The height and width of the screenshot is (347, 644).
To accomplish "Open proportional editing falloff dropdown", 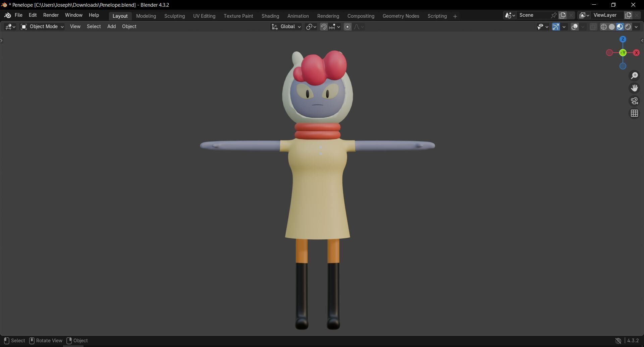I will [x=359, y=27].
